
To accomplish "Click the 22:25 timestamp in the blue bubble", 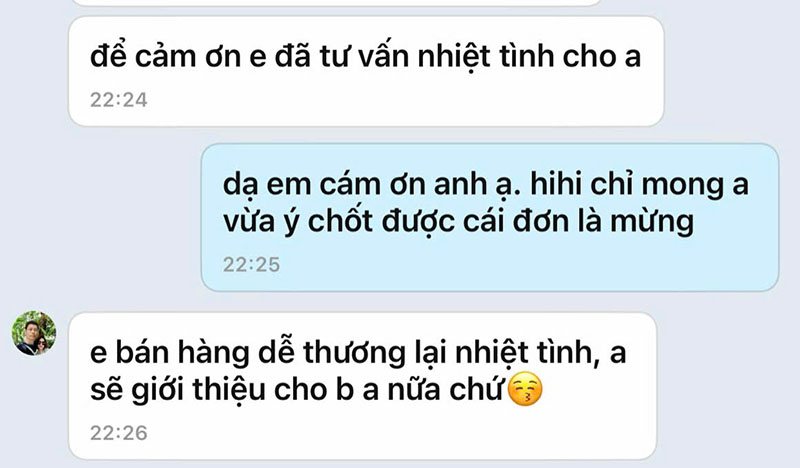I will [x=252, y=264].
